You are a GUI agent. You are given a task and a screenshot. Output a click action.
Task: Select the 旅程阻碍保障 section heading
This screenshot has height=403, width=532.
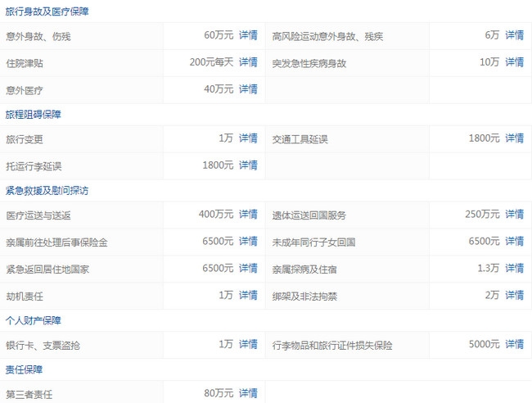pos(34,115)
